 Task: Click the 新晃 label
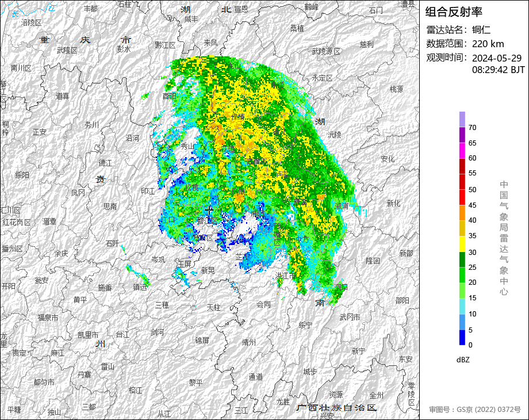(x=208, y=270)
